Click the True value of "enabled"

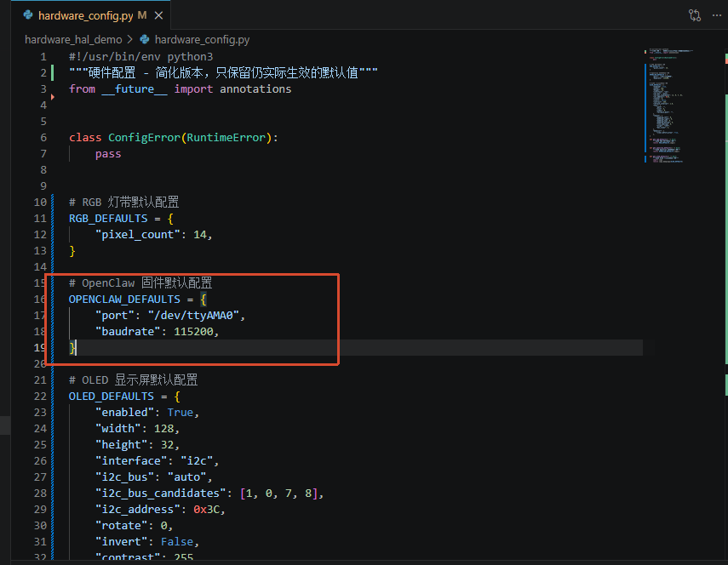(181, 413)
